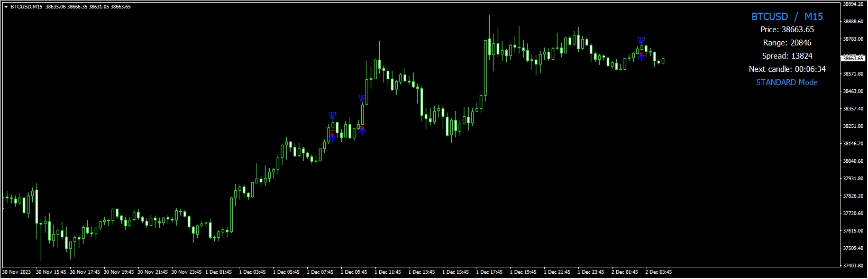Click the 38146.20 price axis label

click(x=853, y=144)
